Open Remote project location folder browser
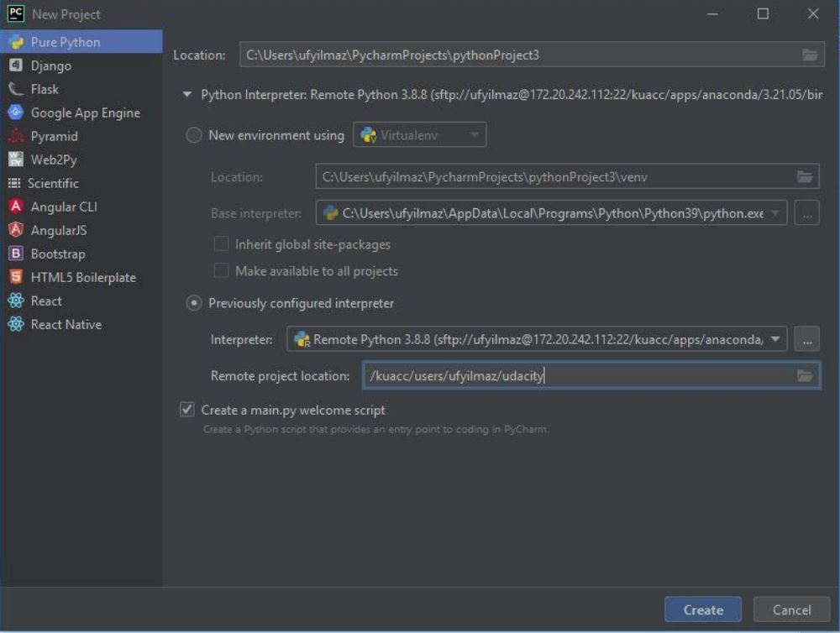The width and height of the screenshot is (840, 633). [806, 375]
